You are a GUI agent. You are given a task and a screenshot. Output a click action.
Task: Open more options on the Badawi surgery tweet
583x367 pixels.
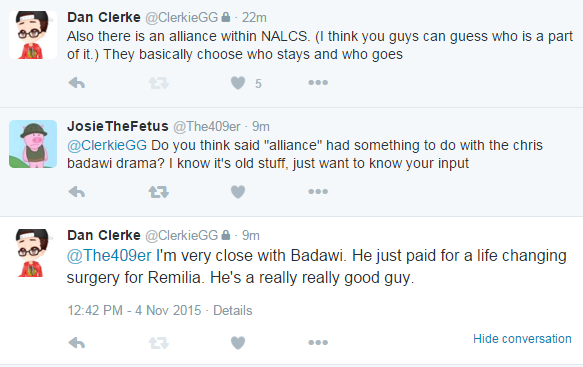(x=318, y=342)
